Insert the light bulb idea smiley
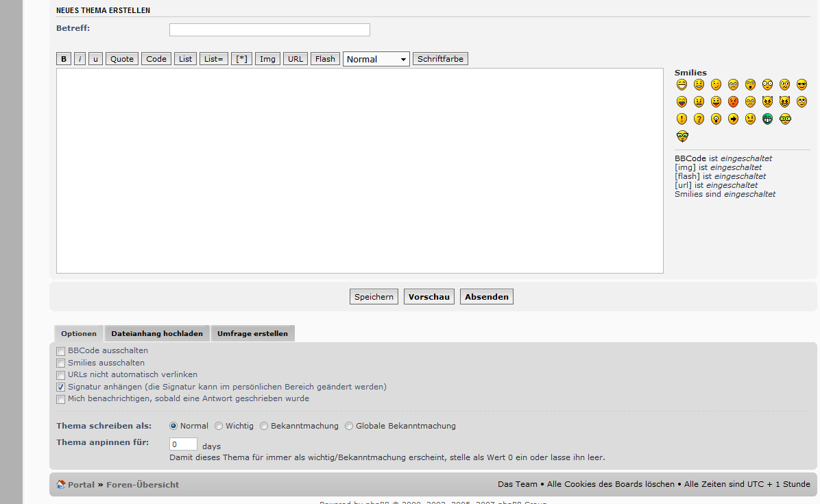The width and height of the screenshot is (820, 504). coord(716,119)
